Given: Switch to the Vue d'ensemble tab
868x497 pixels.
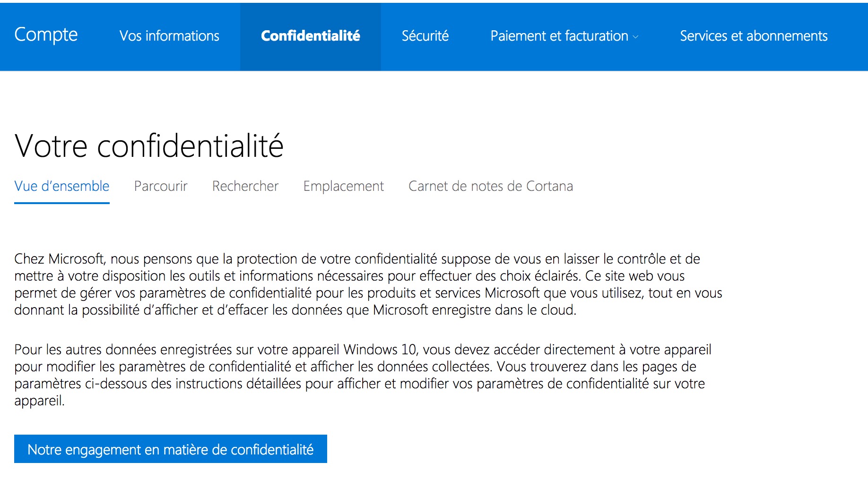Looking at the screenshot, I should click(x=62, y=186).
